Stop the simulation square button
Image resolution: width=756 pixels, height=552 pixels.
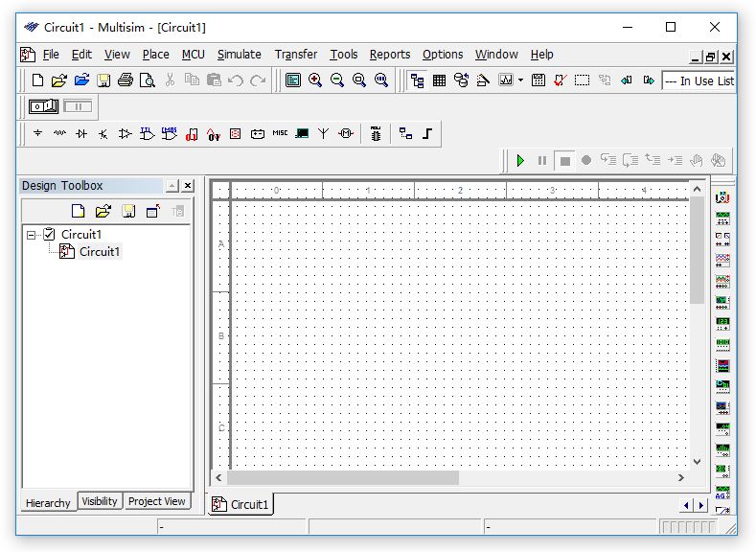564,161
